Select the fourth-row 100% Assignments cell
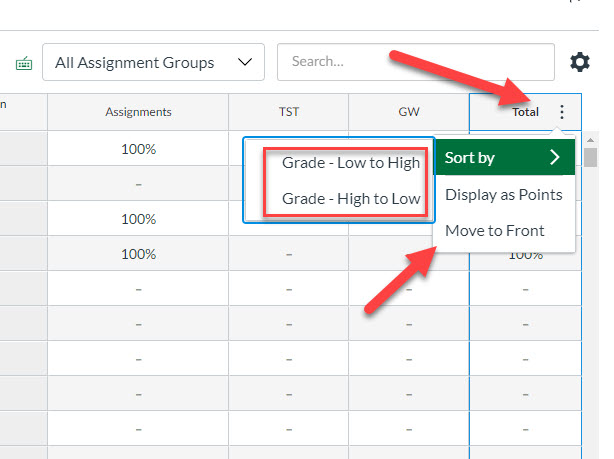Image resolution: width=614 pixels, height=459 pixels. [x=138, y=254]
